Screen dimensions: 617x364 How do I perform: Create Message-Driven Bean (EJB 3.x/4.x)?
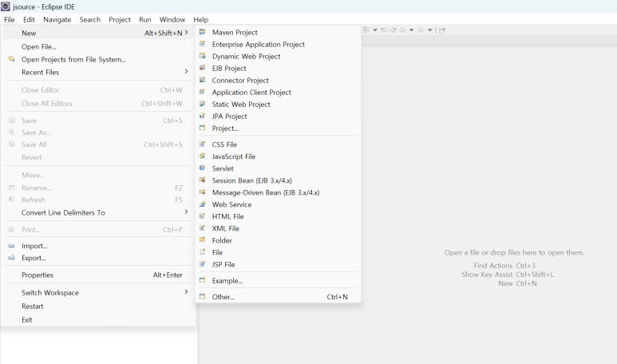278,192
